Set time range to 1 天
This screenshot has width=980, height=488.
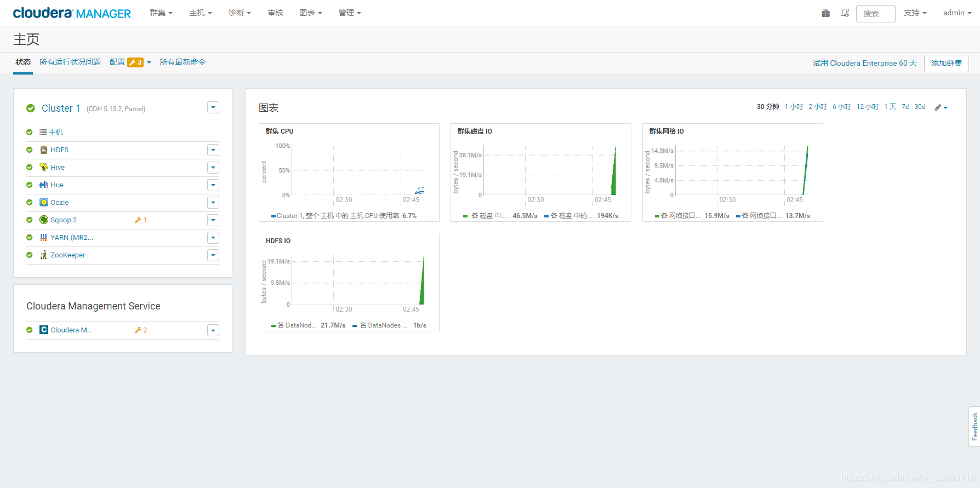coord(890,107)
